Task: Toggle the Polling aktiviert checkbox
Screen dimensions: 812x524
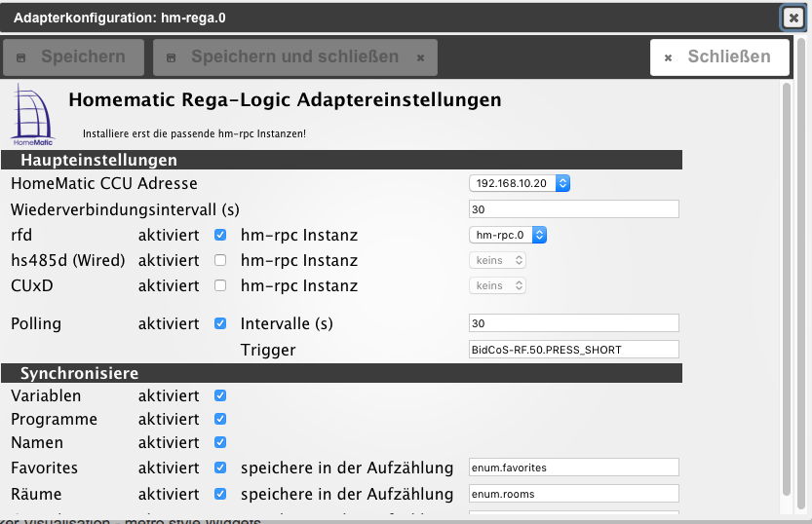Action: [220, 323]
